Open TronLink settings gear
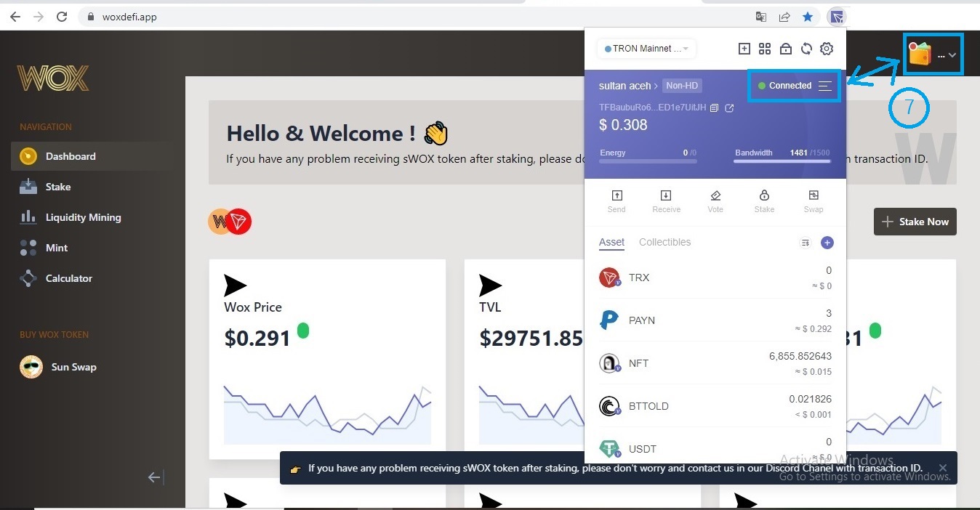The image size is (980, 510). click(x=827, y=49)
